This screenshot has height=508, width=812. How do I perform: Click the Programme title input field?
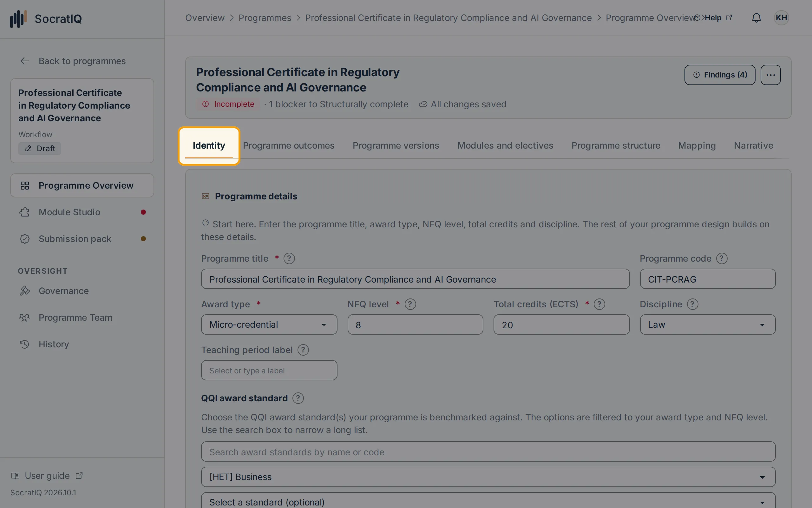[416, 279]
